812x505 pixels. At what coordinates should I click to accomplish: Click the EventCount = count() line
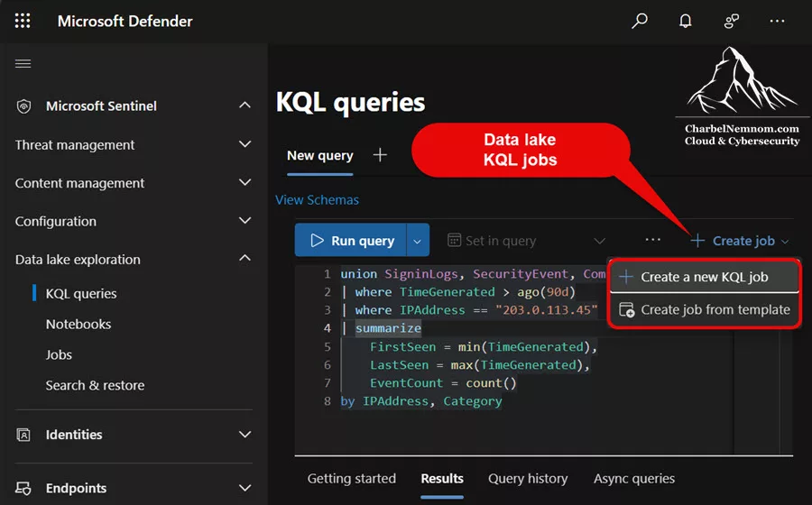point(443,383)
